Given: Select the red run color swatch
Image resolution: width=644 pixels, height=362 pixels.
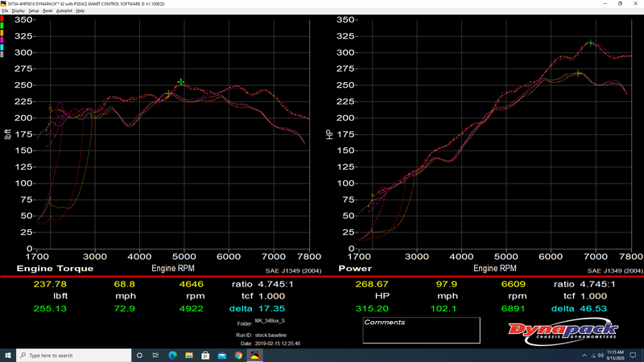Looking at the screenshot, I should click(2, 17).
